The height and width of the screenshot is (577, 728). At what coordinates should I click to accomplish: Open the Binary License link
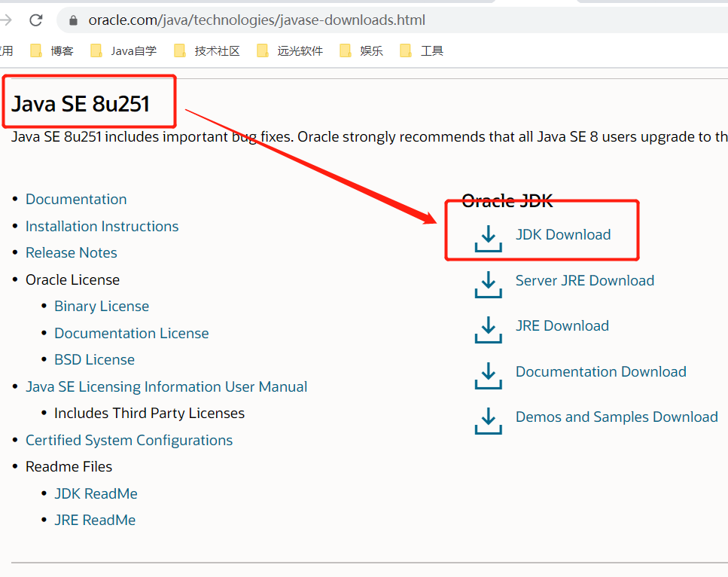coord(102,306)
